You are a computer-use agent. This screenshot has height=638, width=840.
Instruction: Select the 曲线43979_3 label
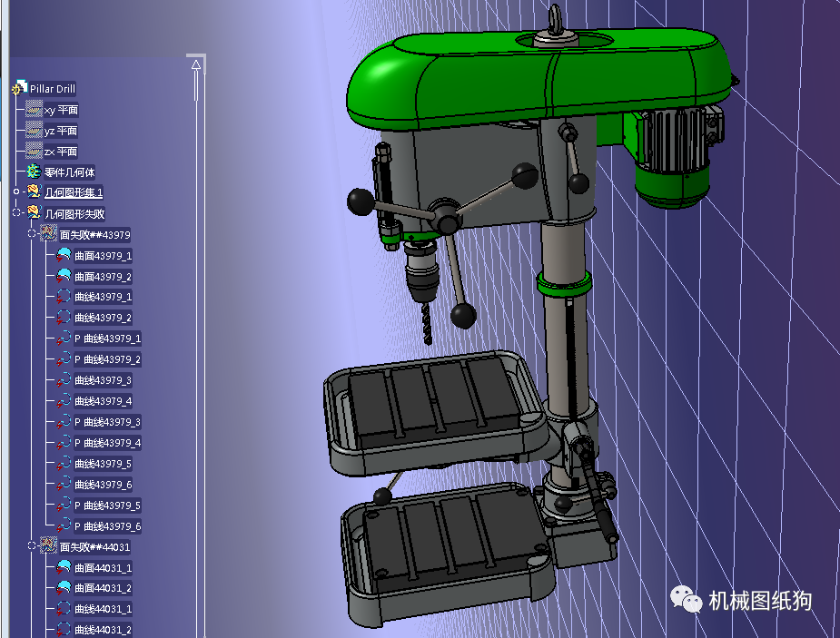103,380
